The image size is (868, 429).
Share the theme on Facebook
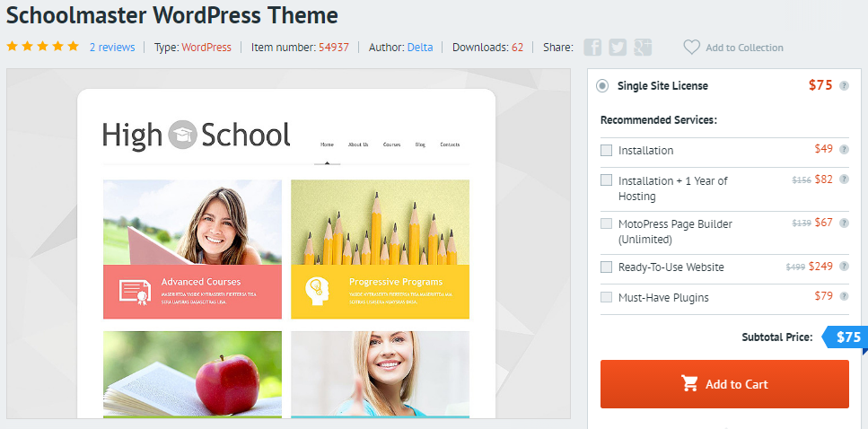592,47
